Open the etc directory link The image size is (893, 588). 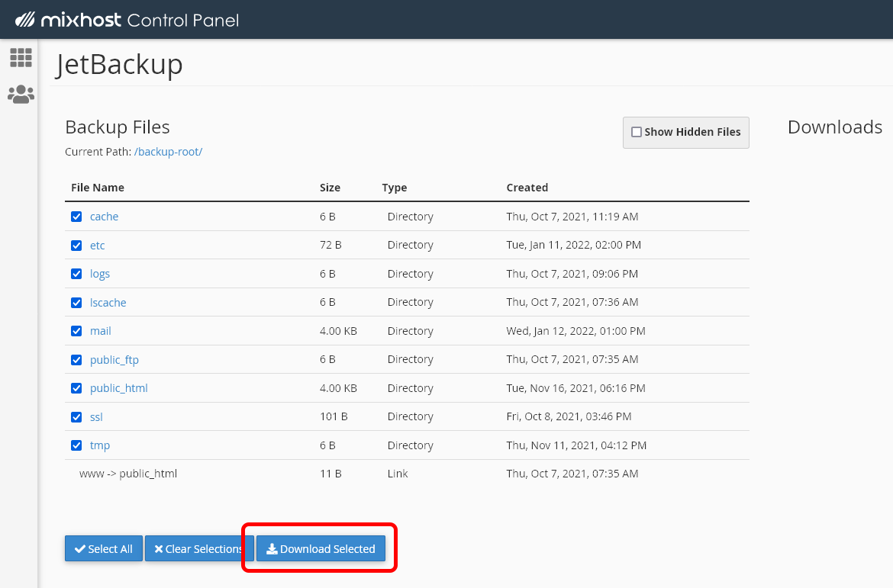97,246
